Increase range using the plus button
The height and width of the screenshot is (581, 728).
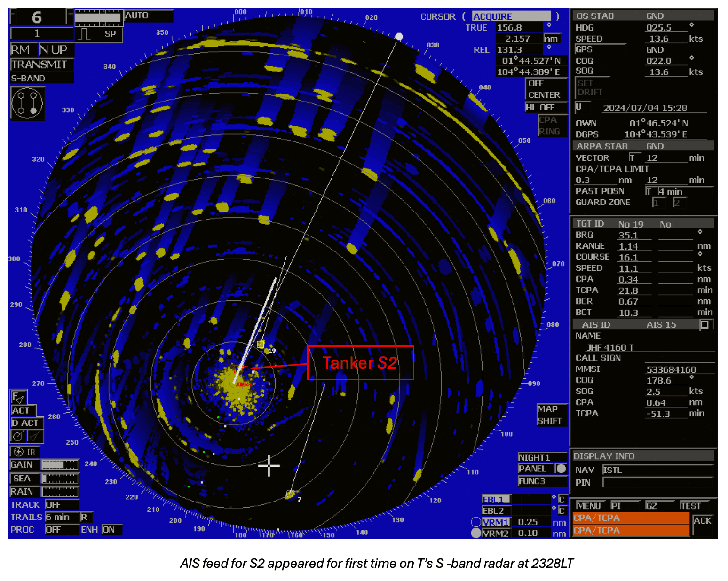coord(70,15)
